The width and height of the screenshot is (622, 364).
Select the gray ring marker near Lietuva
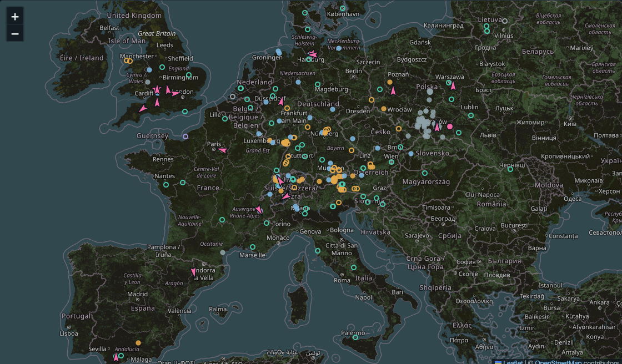505,21
